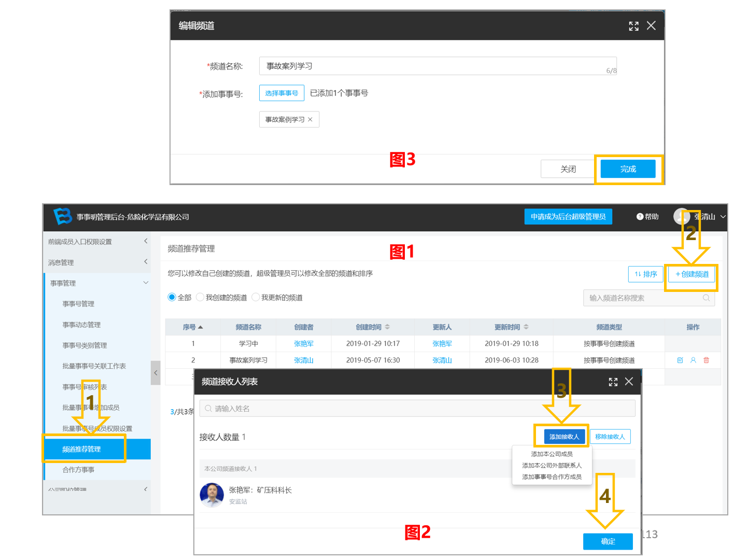Viewport: 734px width, 560px height.
Task: Select 我创建的频道 radio option
Action: point(200,297)
